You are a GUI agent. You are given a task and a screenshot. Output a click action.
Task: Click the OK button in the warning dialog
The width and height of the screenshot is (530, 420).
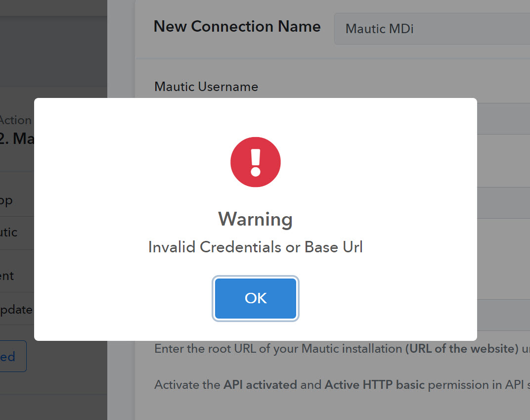tap(256, 298)
